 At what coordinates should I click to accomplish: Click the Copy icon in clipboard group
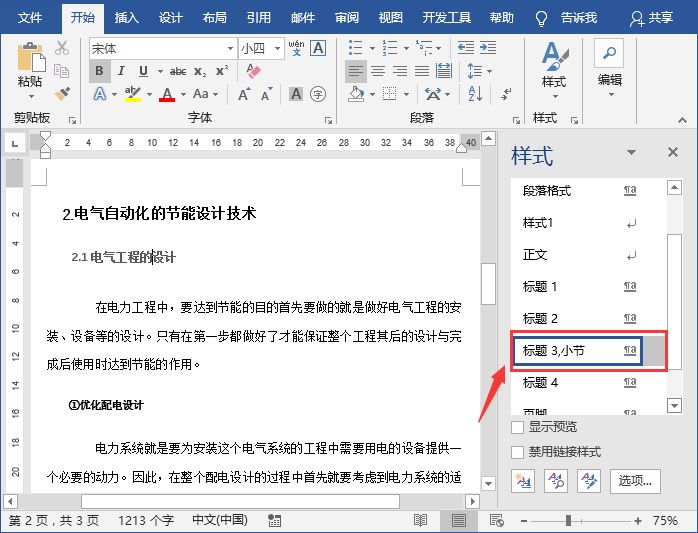[61, 71]
